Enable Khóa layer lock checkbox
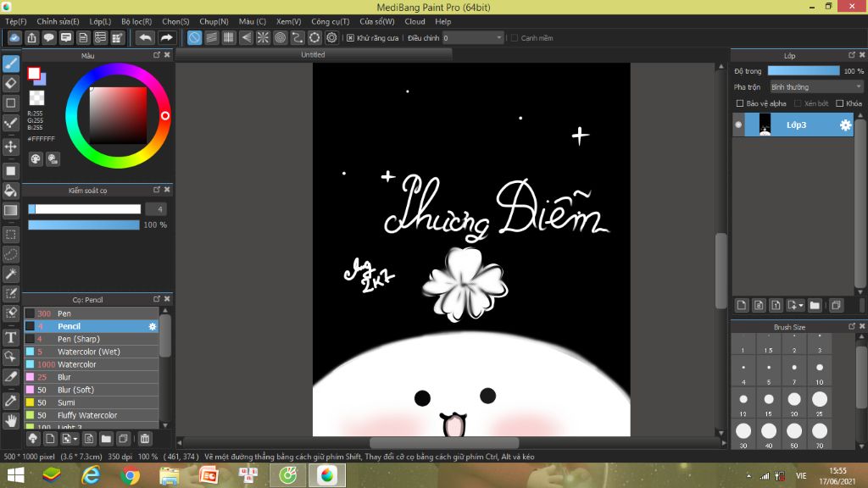868x488 pixels. tap(840, 103)
